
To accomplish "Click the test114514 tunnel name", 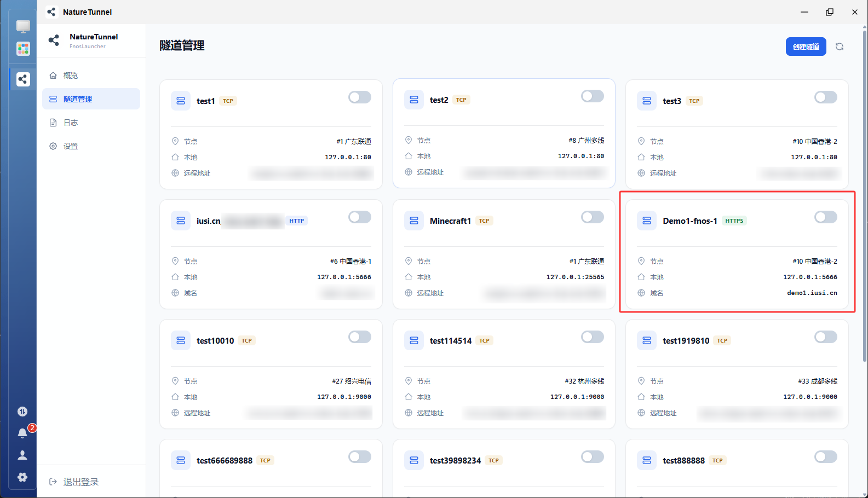I will coord(451,340).
